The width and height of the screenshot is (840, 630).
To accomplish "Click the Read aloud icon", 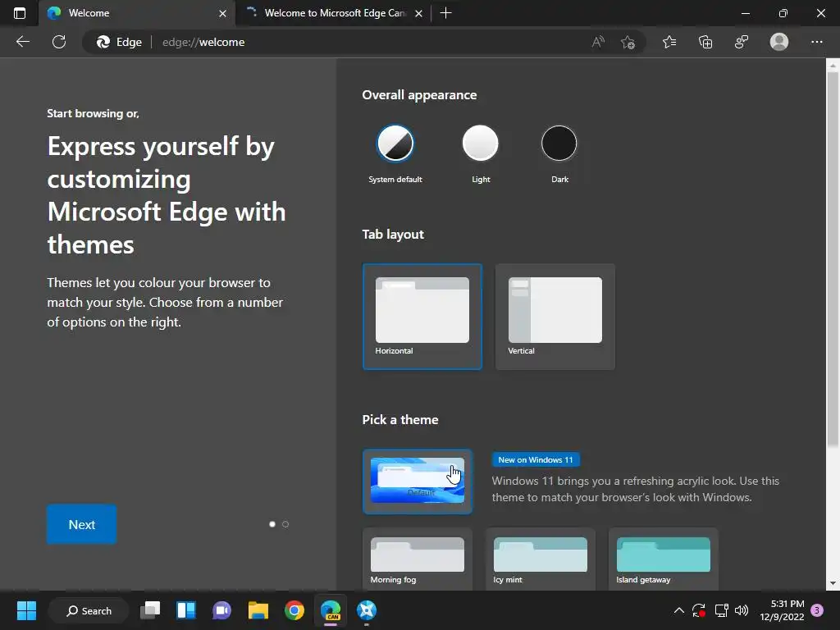I will tap(598, 42).
